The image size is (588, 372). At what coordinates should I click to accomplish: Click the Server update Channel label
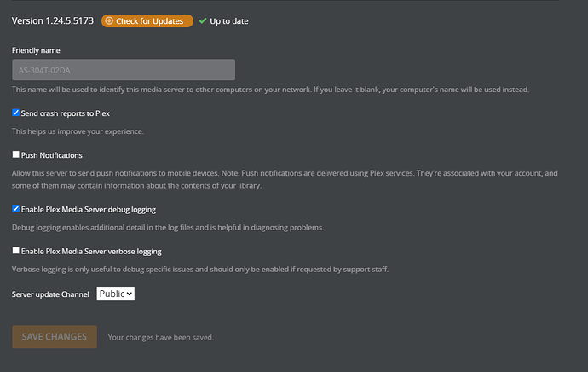coord(50,294)
